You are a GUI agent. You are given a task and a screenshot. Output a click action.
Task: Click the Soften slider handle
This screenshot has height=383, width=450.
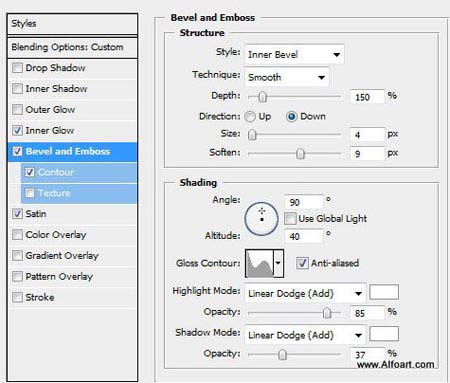tap(300, 153)
